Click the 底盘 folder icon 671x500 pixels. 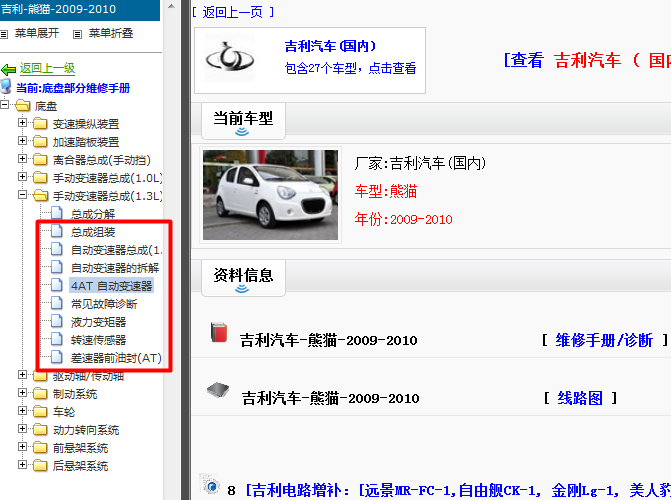point(23,105)
